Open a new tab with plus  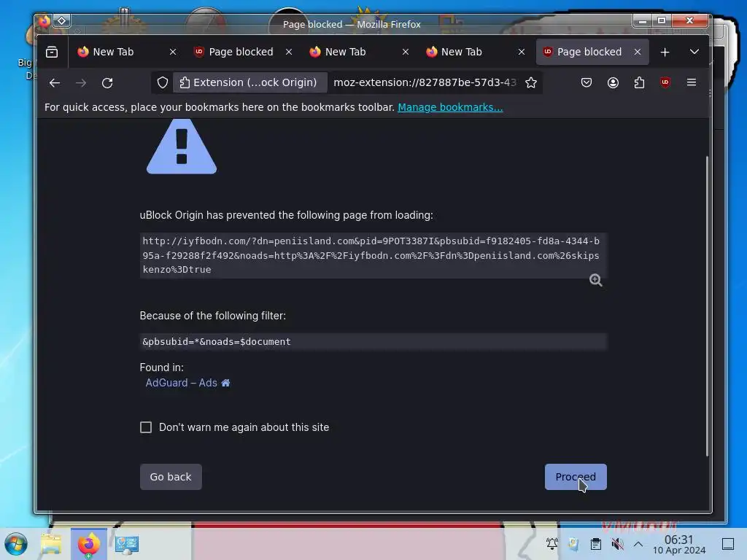point(665,52)
